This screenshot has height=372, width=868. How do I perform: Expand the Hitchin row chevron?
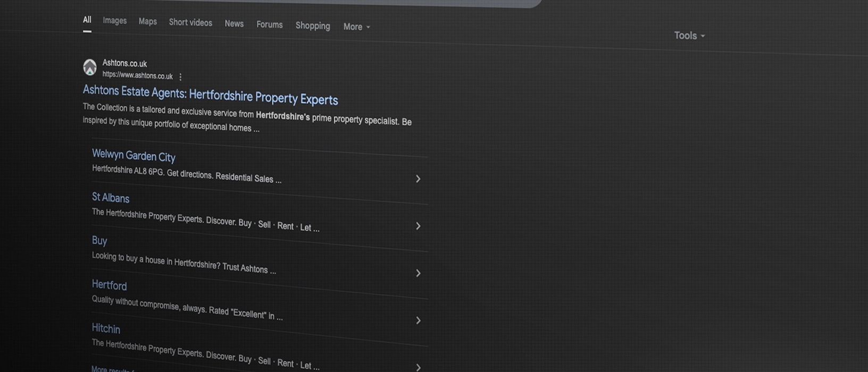click(x=418, y=367)
